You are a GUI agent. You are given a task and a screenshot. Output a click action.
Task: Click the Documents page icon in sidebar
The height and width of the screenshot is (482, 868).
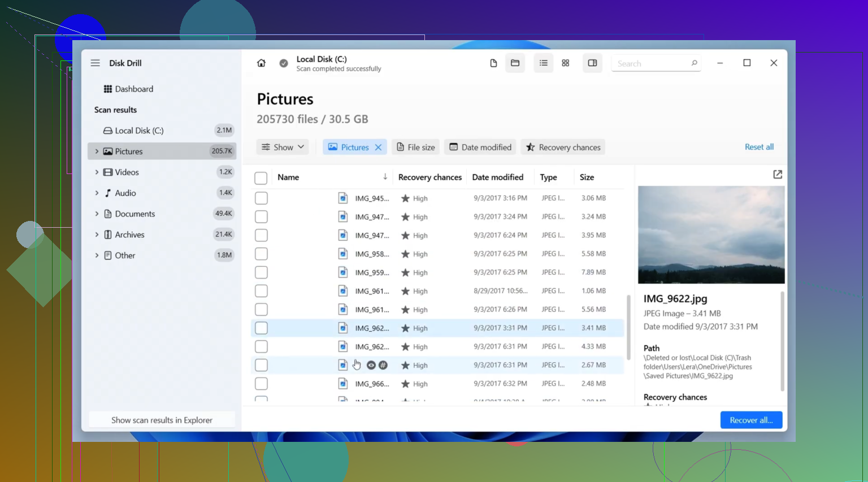107,214
